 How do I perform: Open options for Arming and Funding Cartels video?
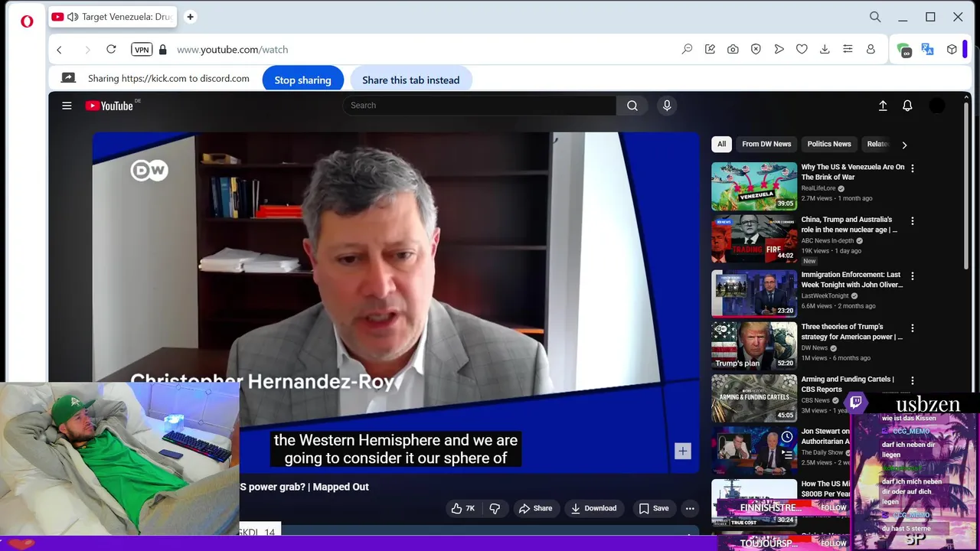coord(912,380)
